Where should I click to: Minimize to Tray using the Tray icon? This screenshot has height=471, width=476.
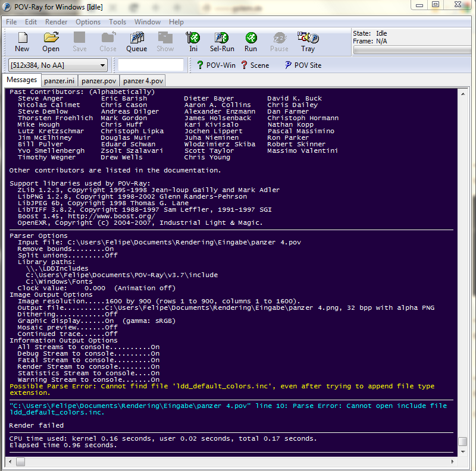pyautogui.click(x=308, y=42)
